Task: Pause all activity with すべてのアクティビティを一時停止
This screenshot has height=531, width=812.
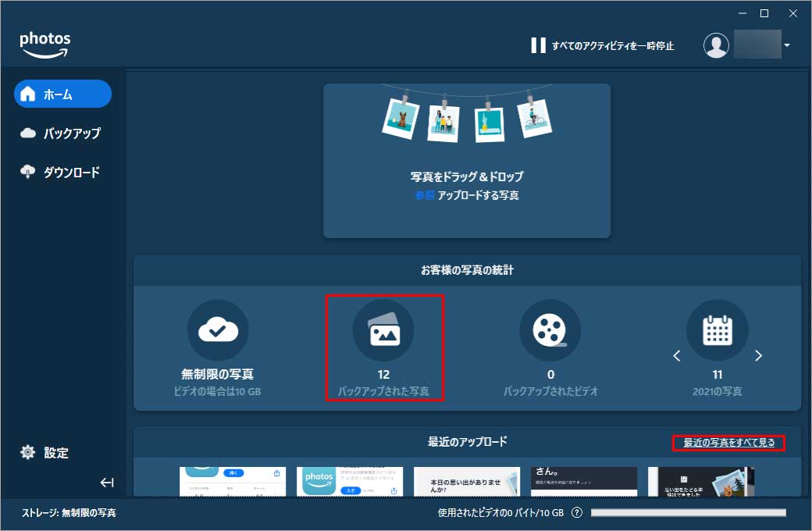Action: (x=602, y=45)
